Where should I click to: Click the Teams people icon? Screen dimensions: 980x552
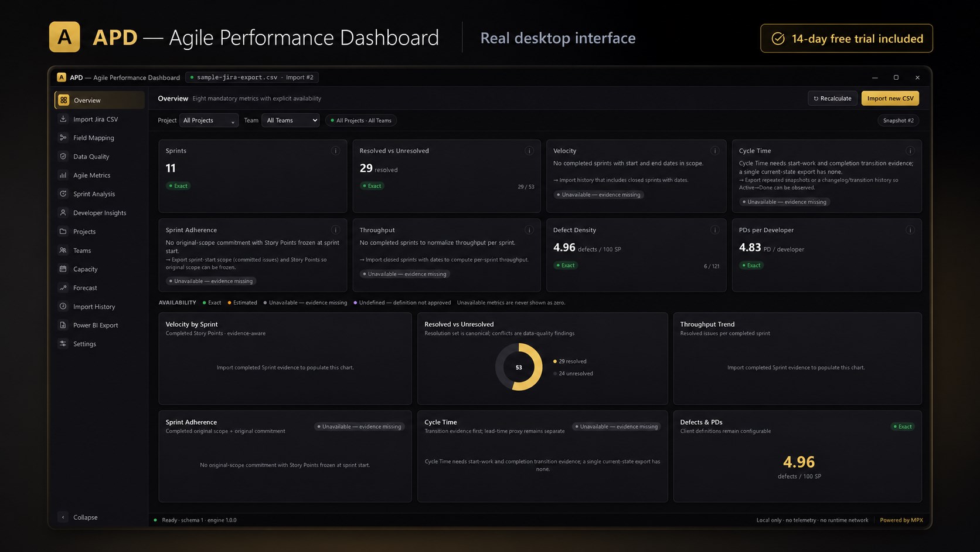pyautogui.click(x=63, y=250)
